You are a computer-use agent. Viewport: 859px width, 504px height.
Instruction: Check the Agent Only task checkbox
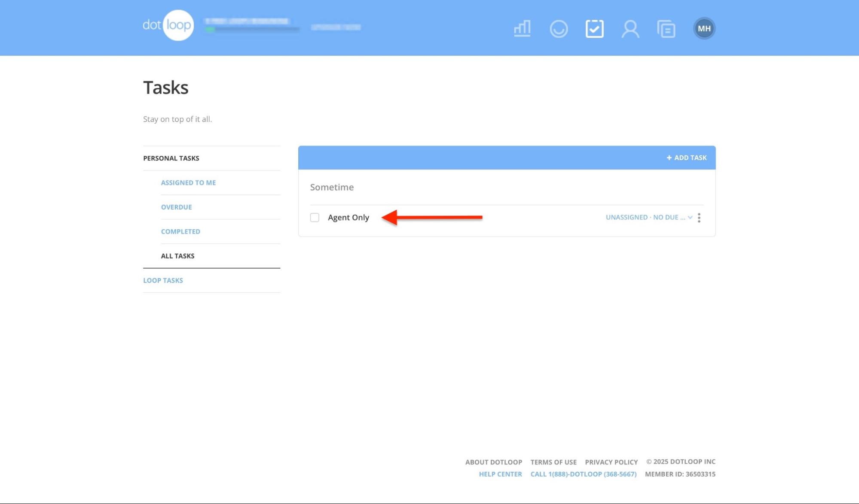pos(315,218)
